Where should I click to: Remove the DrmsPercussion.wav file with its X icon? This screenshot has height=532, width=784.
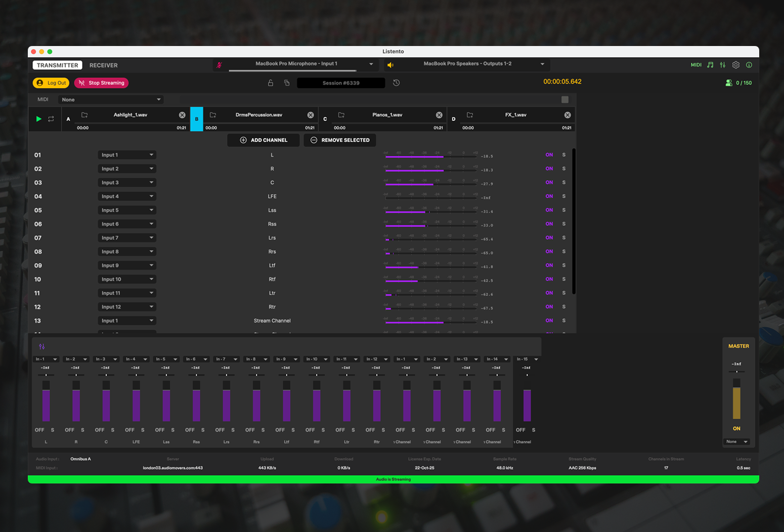point(311,115)
